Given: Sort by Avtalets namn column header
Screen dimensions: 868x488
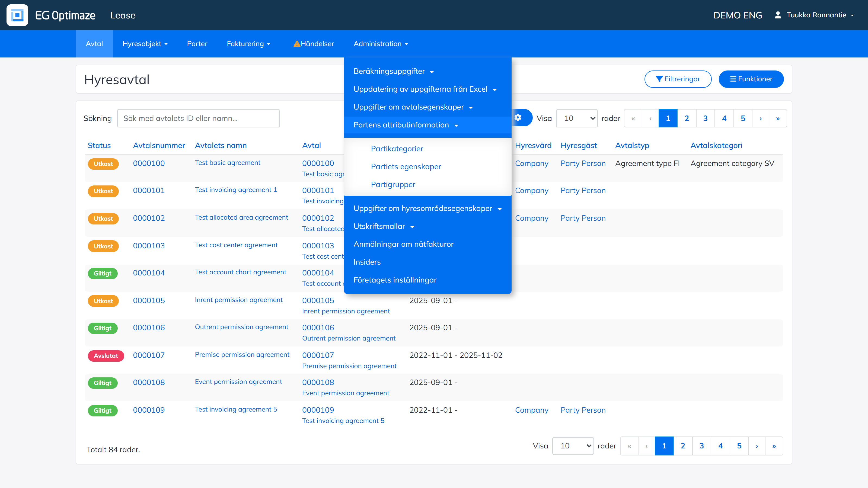Looking at the screenshot, I should click(x=221, y=146).
